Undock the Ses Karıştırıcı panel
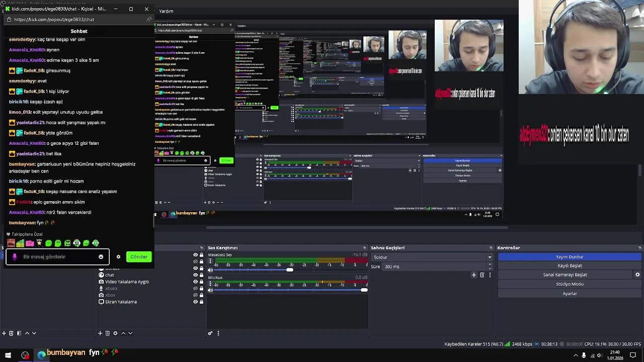The image size is (644, 362). (x=364, y=248)
